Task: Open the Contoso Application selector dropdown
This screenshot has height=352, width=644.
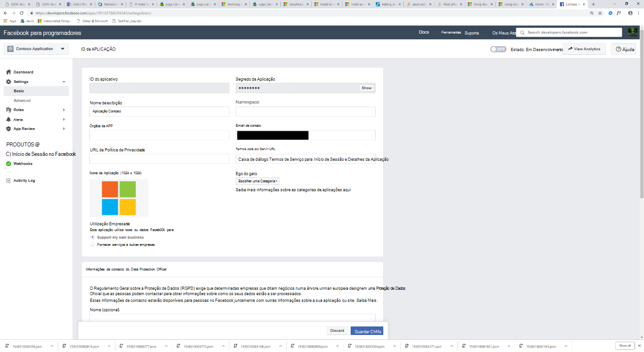Action: (36, 49)
